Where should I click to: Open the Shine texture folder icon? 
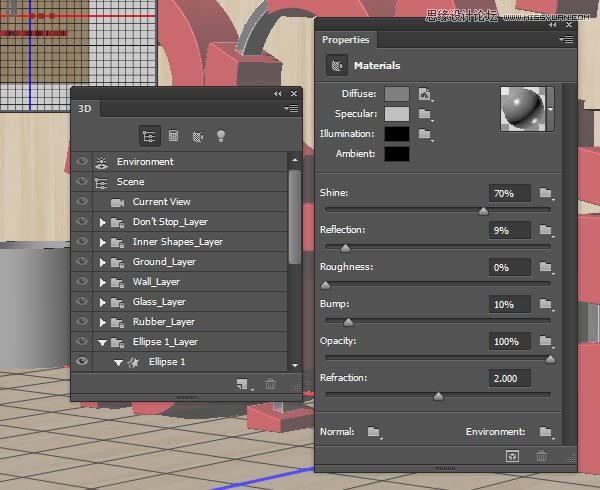tap(546, 193)
